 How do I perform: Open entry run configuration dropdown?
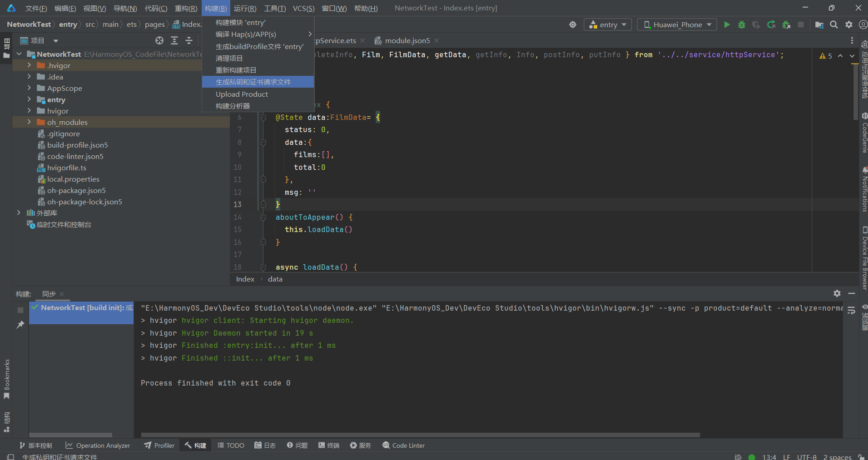[607, 25]
